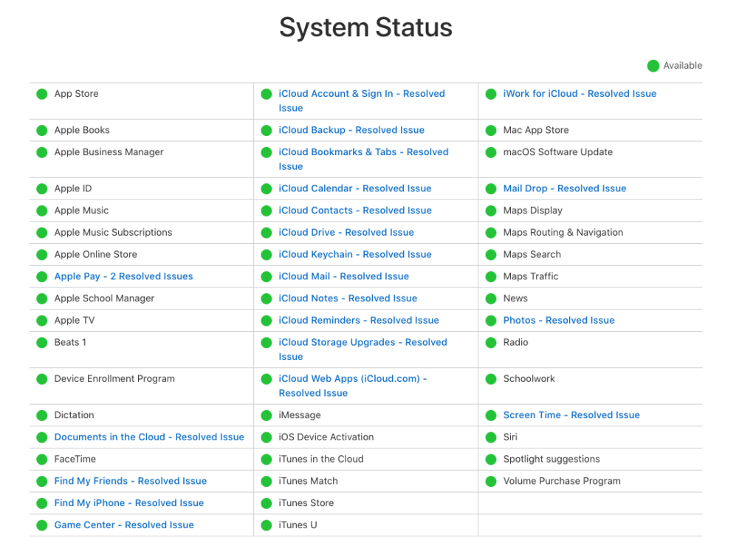Click the iOS Device Activation row label
Image resolution: width=756 pixels, height=546 pixels.
click(x=326, y=437)
